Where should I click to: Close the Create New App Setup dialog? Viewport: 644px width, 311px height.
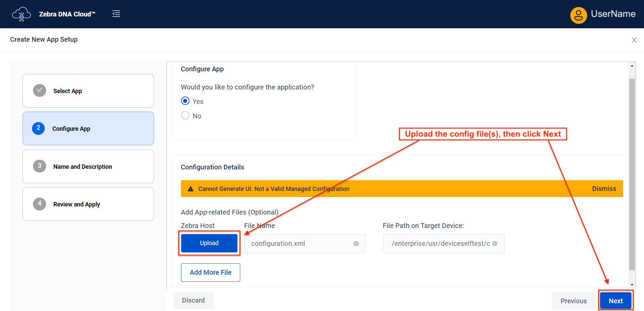pos(634,40)
